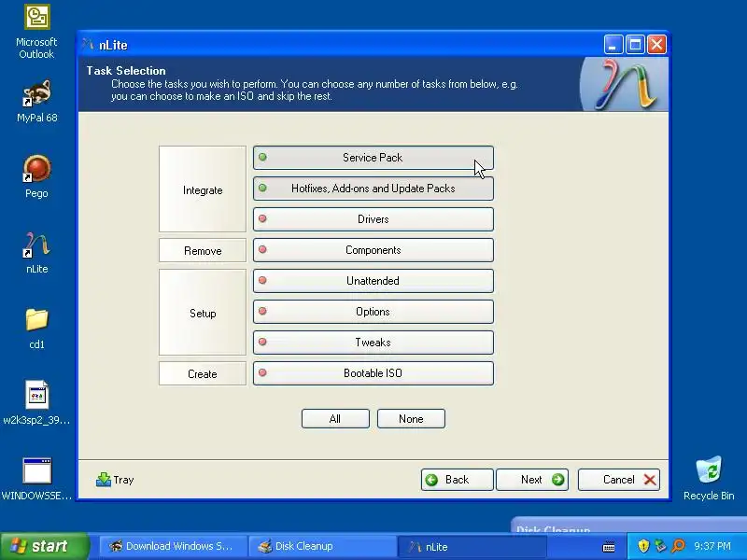Open the Start menu
This screenshot has width=747, height=560.
(44, 546)
